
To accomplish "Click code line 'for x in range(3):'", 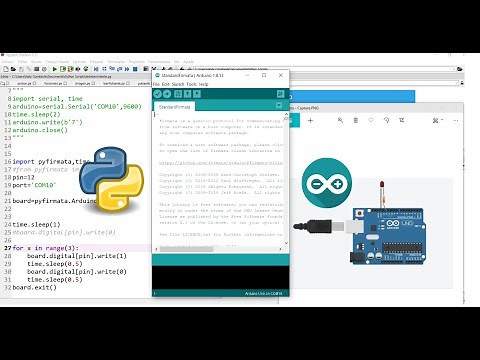I will click(x=46, y=248).
